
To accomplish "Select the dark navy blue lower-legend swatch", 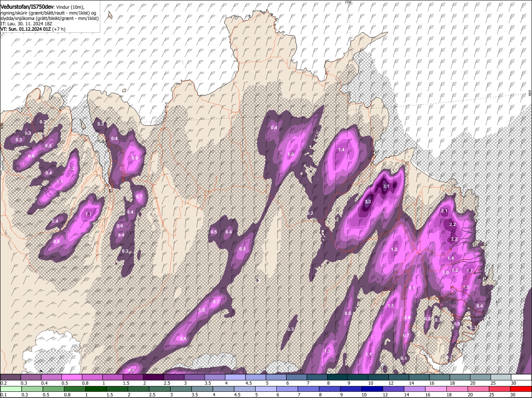I will click(x=372, y=389).
